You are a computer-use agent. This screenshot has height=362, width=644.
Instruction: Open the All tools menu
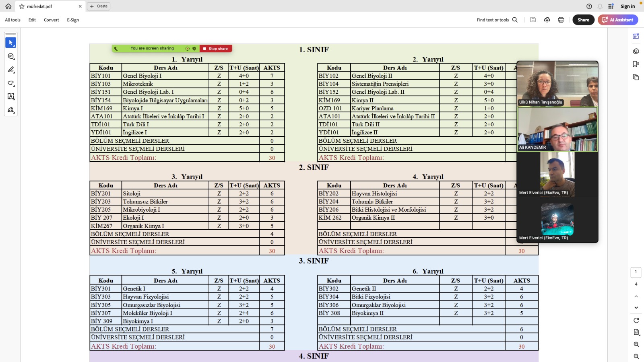coord(12,20)
